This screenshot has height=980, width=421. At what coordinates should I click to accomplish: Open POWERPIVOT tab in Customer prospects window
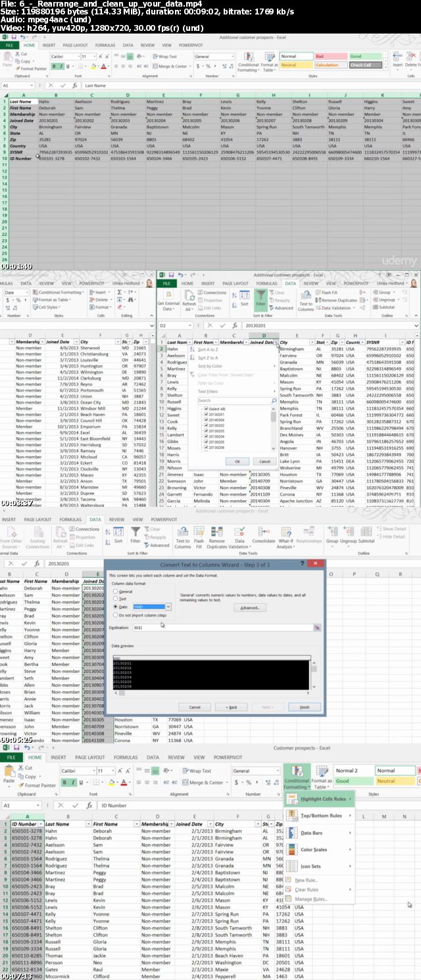[228, 757]
